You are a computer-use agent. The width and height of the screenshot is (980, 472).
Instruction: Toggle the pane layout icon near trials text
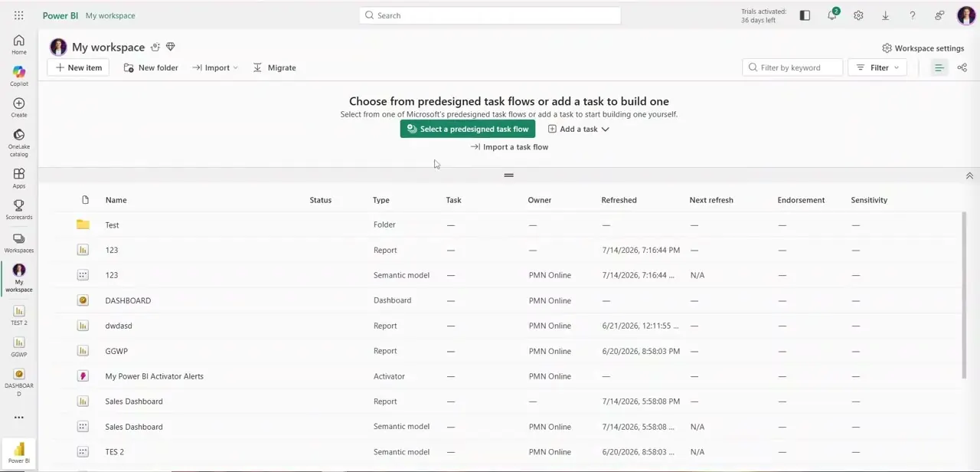tap(805, 15)
